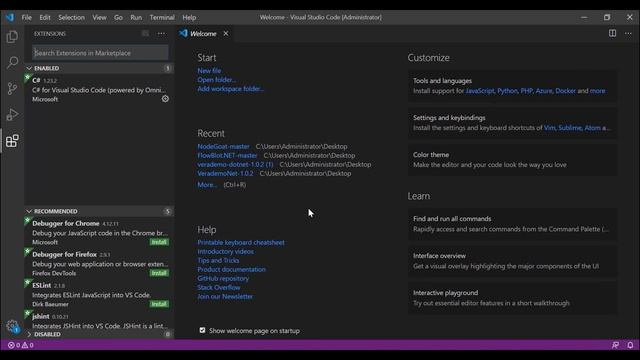
Task: Open editor more actions ellipsis
Action: [x=628, y=33]
